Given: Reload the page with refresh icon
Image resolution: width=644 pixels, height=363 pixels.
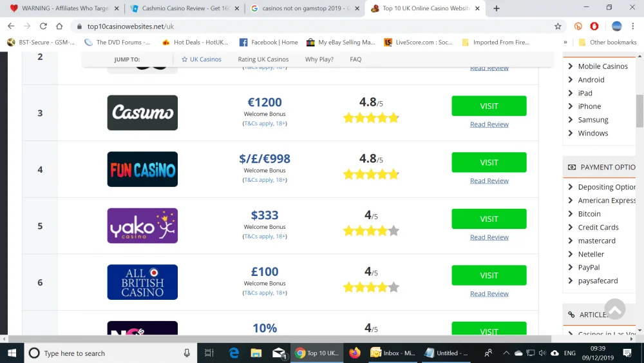Looking at the screenshot, I should tap(43, 26).
